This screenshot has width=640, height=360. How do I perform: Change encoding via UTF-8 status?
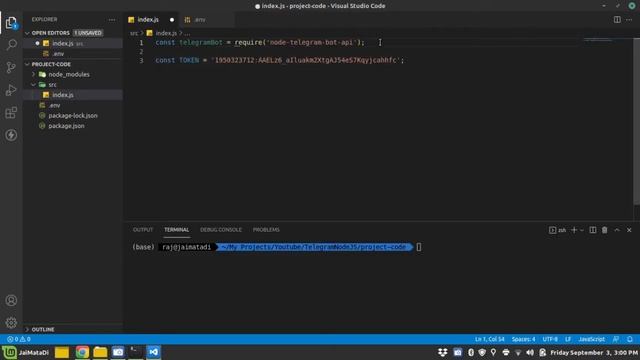550,339
